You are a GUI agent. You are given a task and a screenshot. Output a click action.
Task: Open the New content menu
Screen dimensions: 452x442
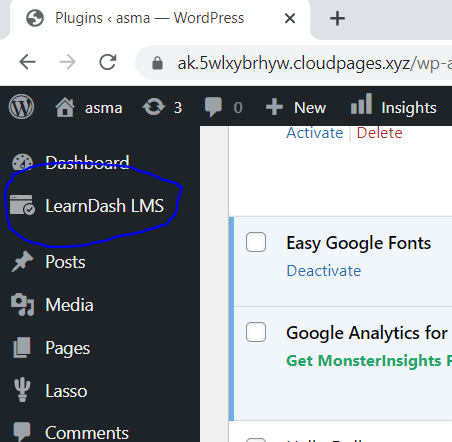(x=310, y=107)
